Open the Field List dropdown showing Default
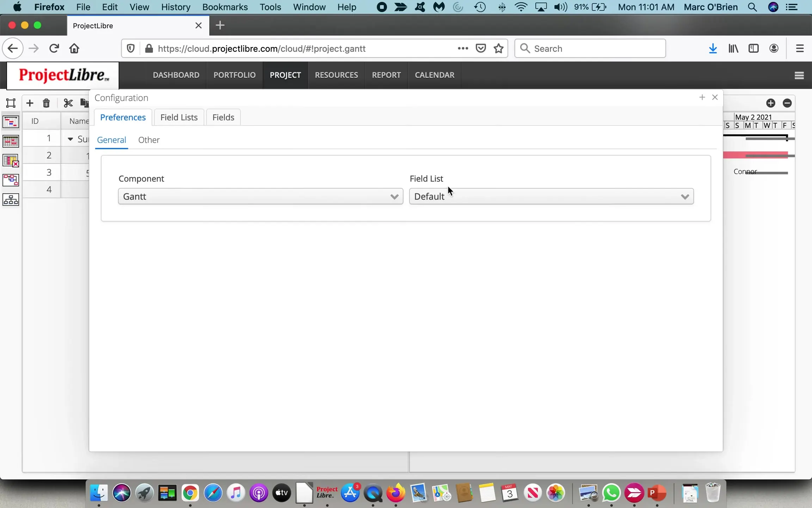The width and height of the screenshot is (812, 508). click(551, 196)
